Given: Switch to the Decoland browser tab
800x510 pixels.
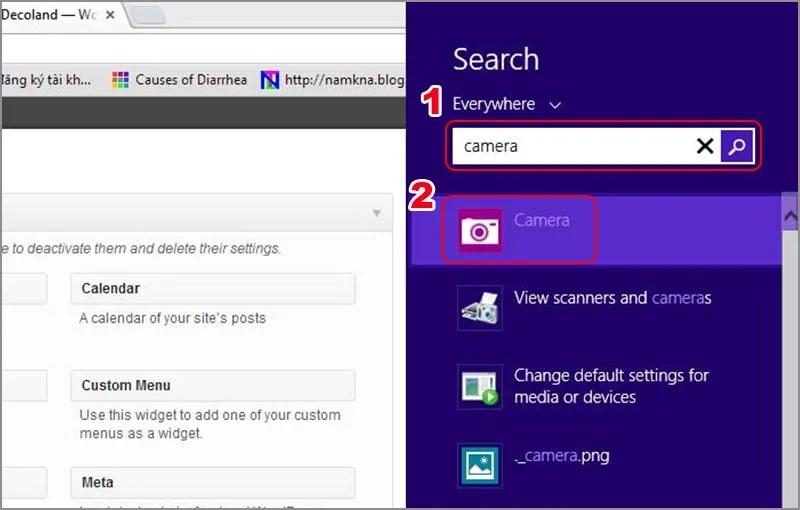Looking at the screenshot, I should tap(50, 15).
